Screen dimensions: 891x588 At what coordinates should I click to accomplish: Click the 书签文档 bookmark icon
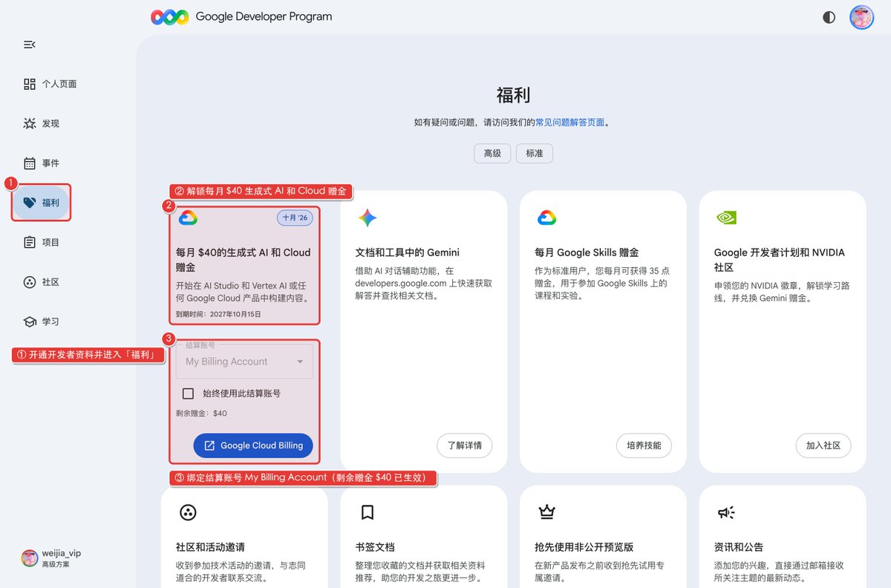coord(367,512)
